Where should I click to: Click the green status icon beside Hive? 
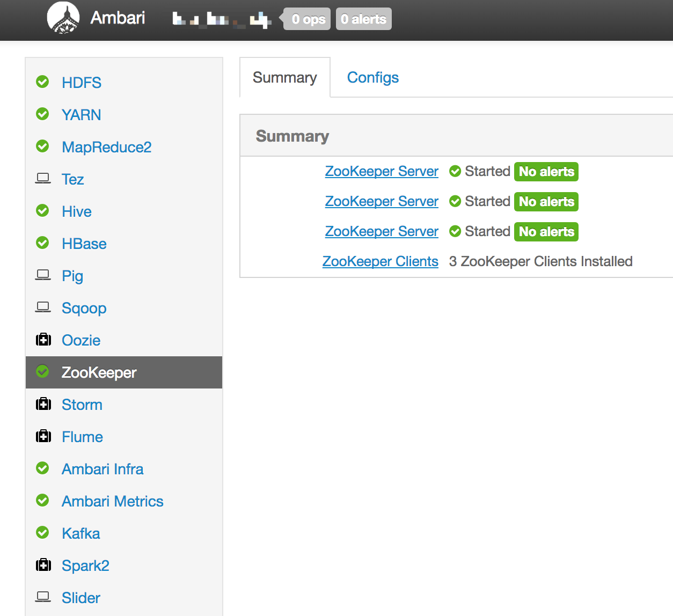click(42, 210)
